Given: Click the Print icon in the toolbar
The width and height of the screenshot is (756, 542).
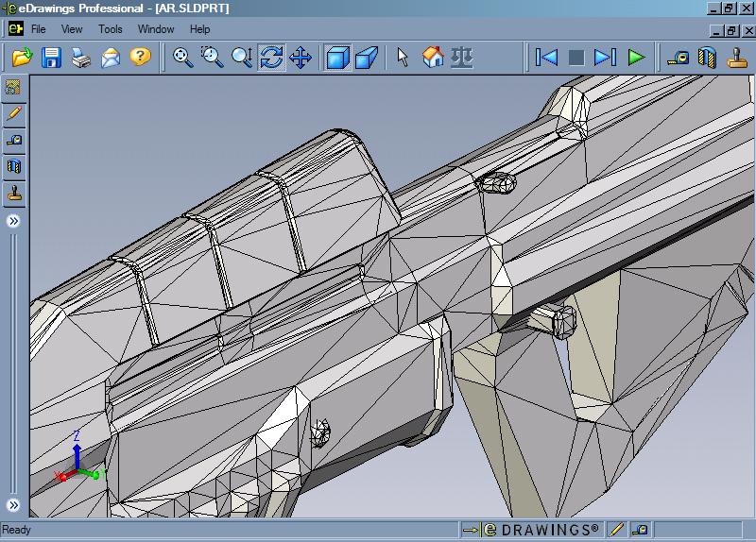Looking at the screenshot, I should pos(81,58).
